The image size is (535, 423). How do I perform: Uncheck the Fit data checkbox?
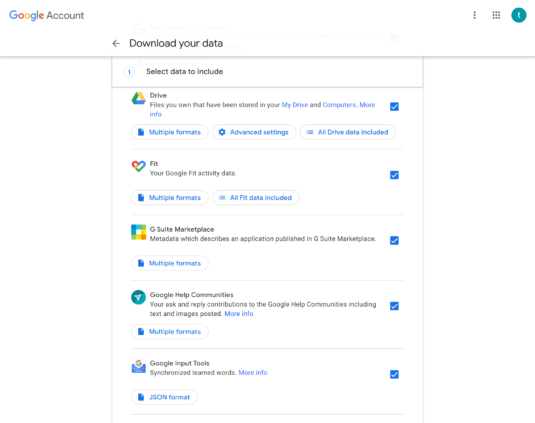[394, 175]
